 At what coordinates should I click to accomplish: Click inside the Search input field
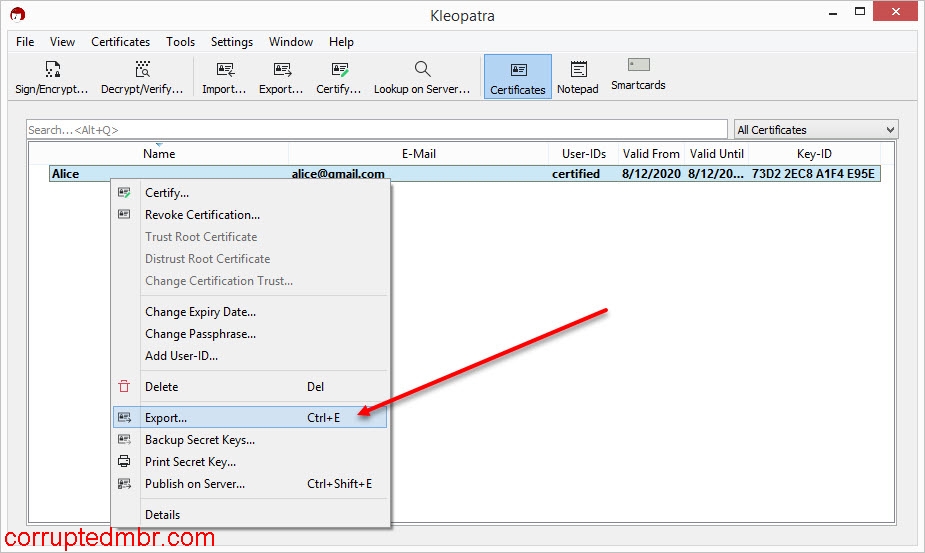pyautogui.click(x=376, y=130)
